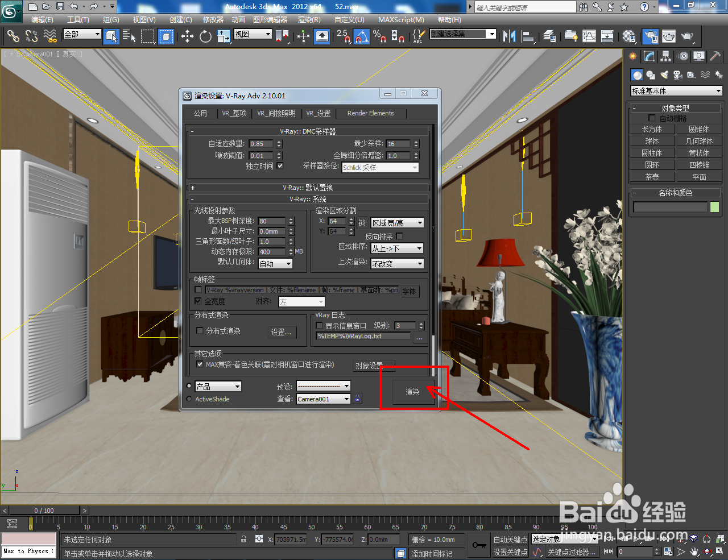Click the quick Render Production teapot
728x560 pixels.
point(688,36)
